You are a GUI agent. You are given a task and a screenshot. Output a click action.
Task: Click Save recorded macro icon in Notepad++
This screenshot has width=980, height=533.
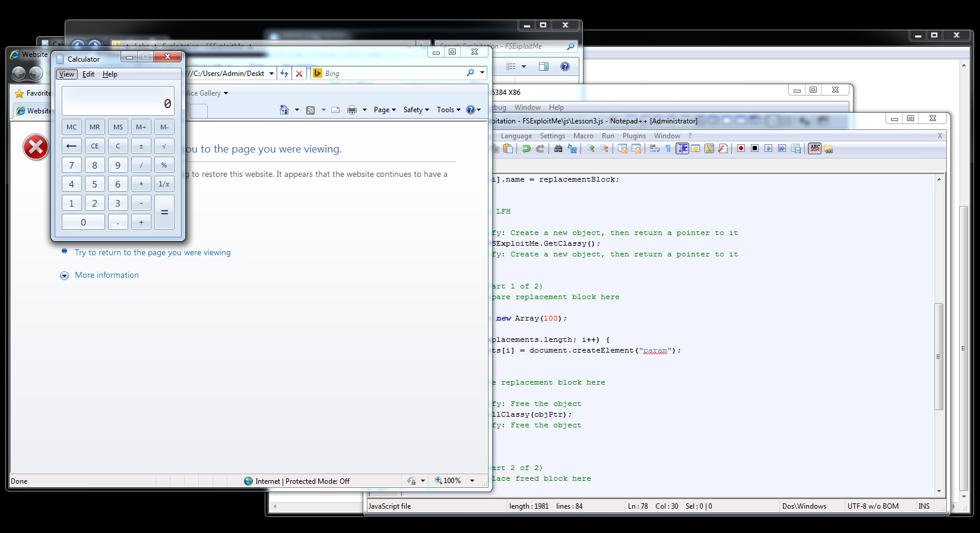tap(796, 148)
